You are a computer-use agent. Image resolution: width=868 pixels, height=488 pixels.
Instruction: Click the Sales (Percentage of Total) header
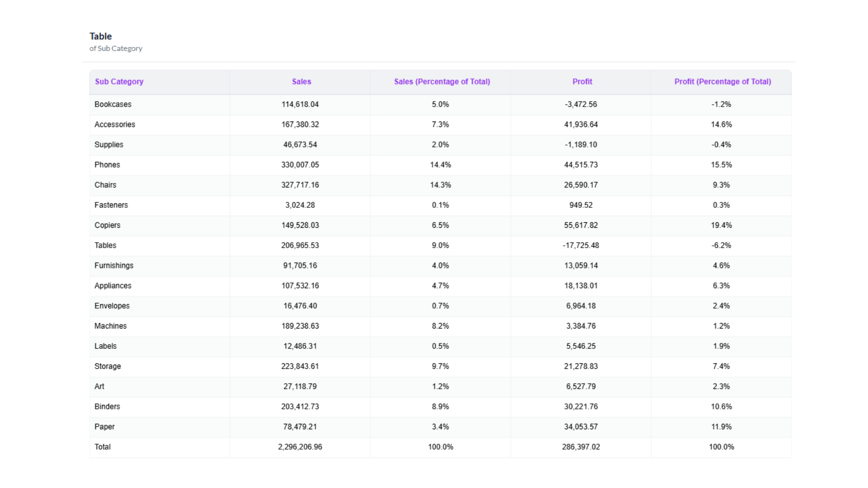442,82
